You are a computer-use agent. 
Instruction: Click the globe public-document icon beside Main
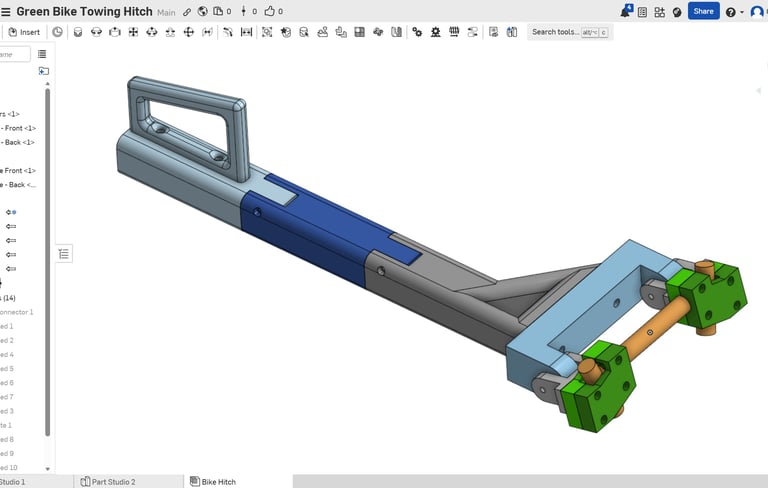tap(202, 11)
